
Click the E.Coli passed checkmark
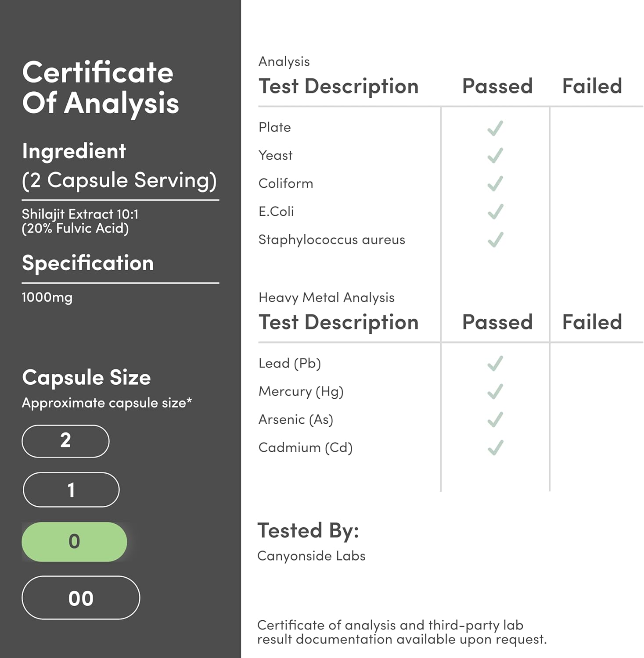pyautogui.click(x=495, y=212)
